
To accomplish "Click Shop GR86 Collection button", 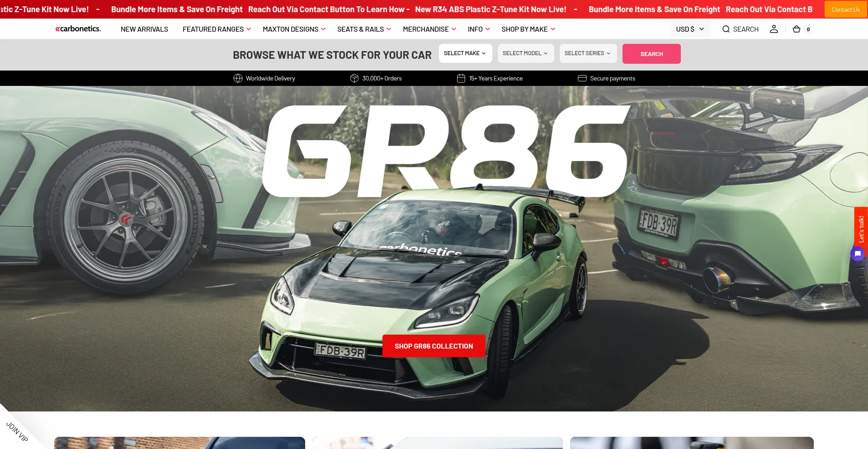I will click(x=434, y=346).
